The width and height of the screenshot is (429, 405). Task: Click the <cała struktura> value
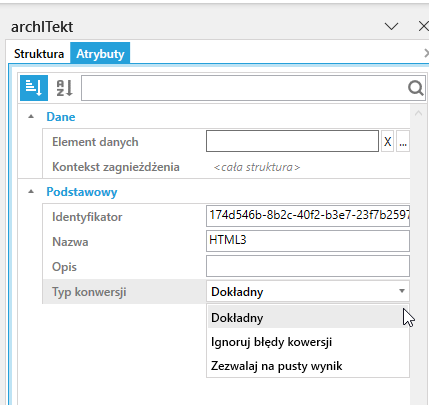(x=257, y=167)
